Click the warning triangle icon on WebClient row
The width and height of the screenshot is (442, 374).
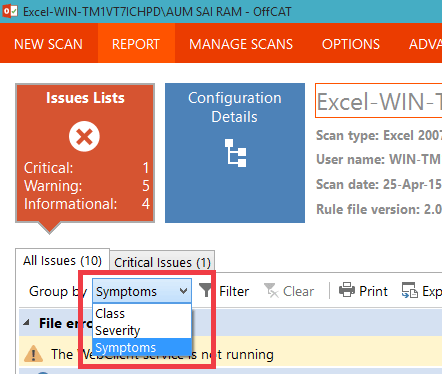(x=33, y=354)
